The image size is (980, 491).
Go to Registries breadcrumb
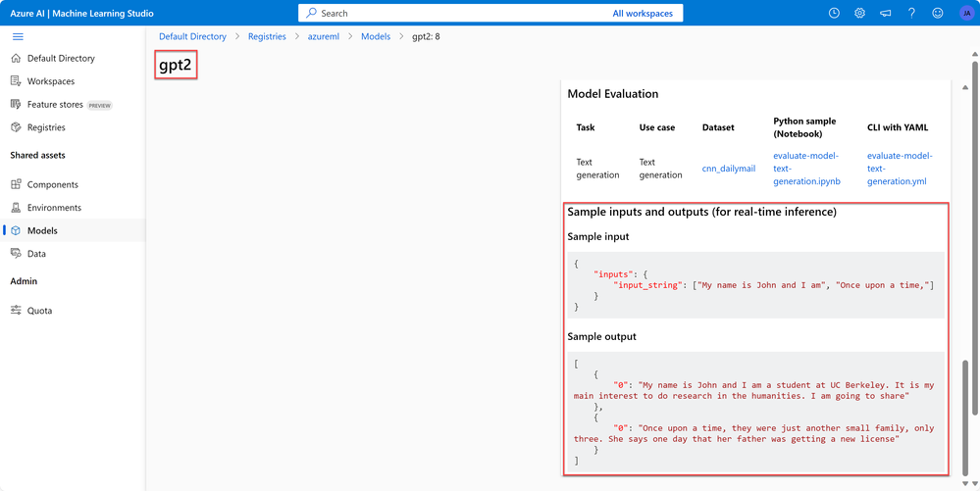coord(267,37)
